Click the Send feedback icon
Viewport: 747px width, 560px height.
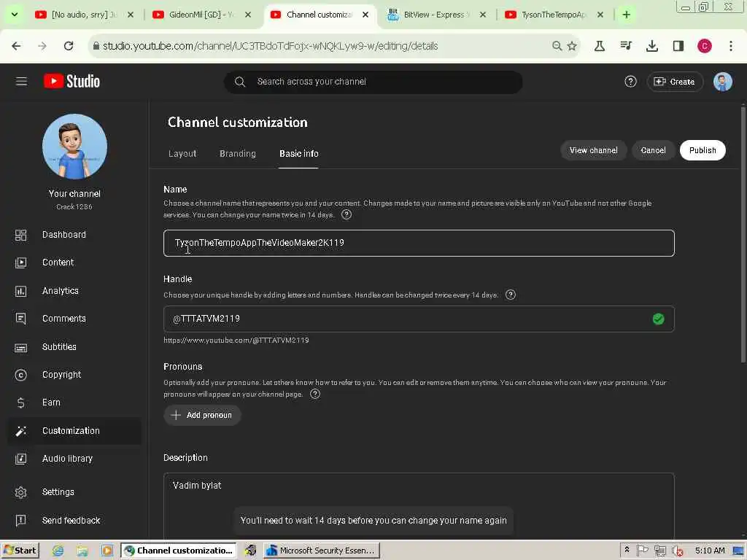point(20,521)
